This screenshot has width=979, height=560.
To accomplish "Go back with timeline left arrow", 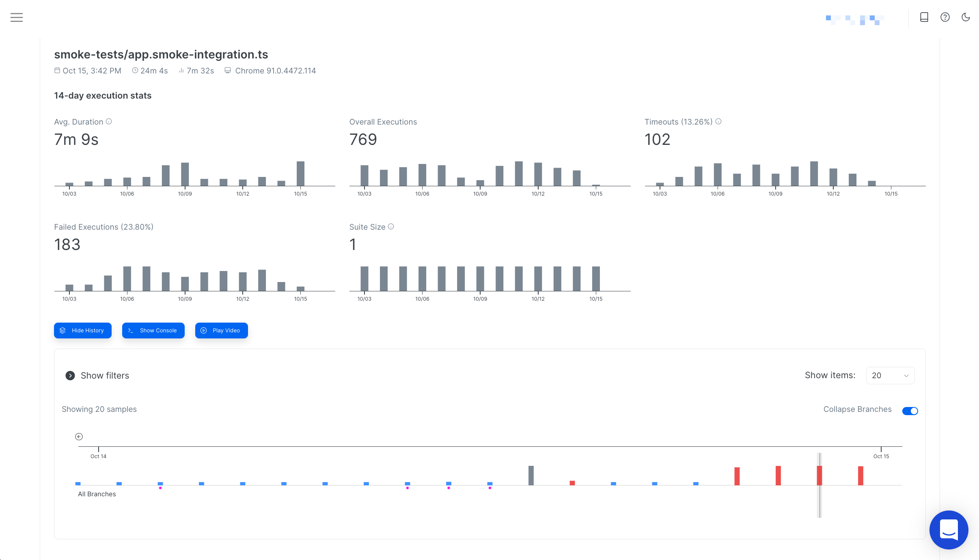I will pyautogui.click(x=79, y=437).
